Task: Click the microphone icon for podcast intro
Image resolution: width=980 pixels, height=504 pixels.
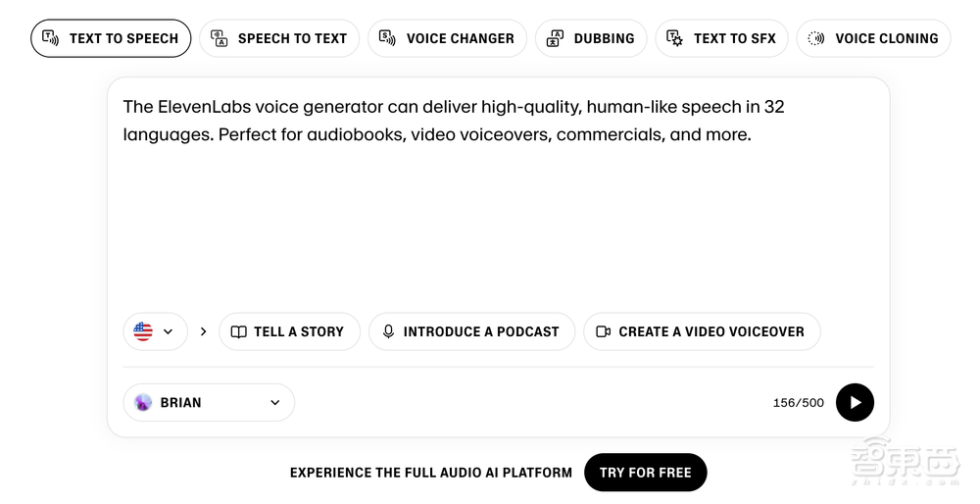Action: click(389, 331)
